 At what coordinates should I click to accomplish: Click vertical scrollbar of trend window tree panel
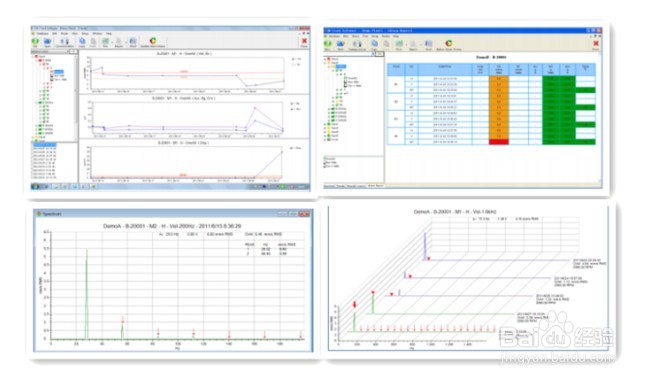point(76,96)
